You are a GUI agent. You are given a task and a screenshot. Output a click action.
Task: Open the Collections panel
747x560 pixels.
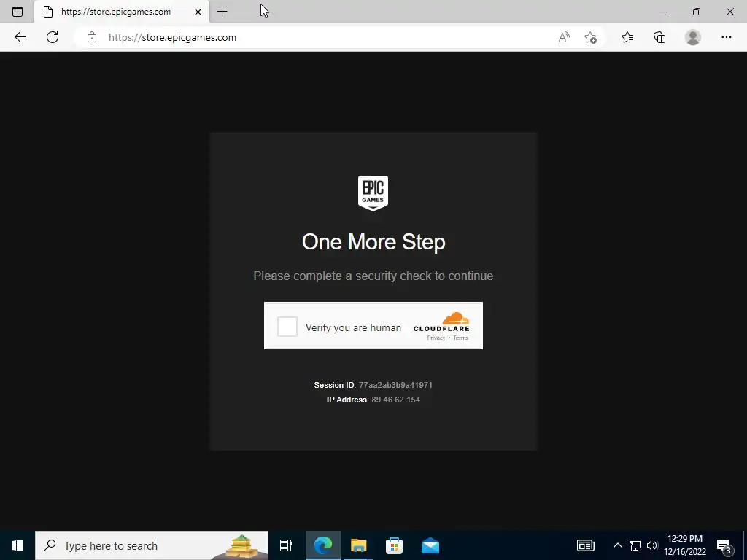tap(659, 37)
